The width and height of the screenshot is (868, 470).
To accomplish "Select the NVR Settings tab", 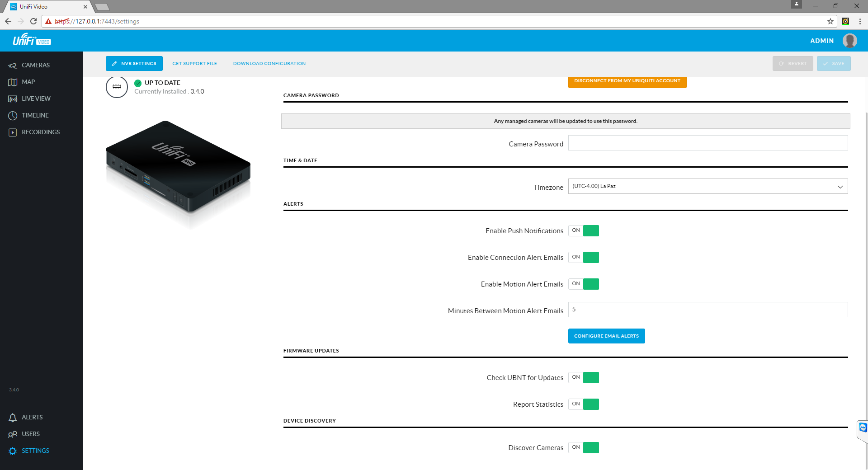I will coord(134,64).
